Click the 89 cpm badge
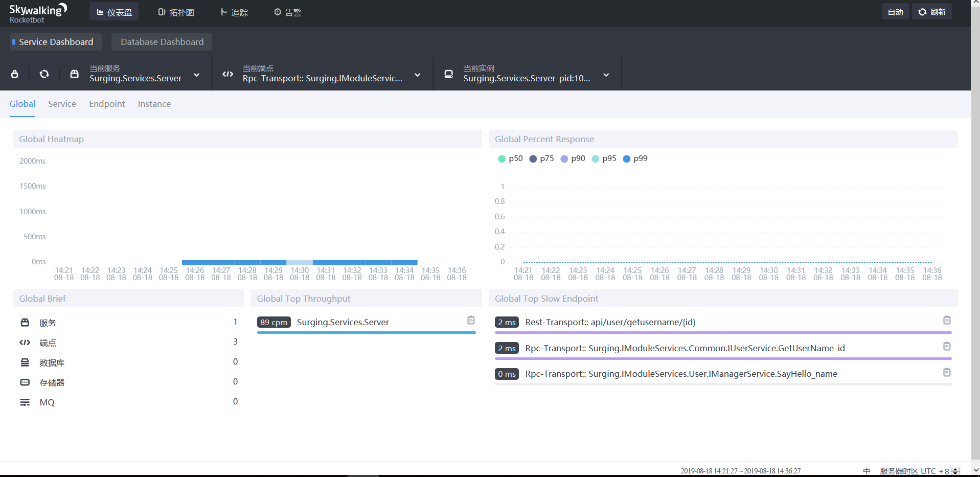The width and height of the screenshot is (980, 477). [x=274, y=322]
